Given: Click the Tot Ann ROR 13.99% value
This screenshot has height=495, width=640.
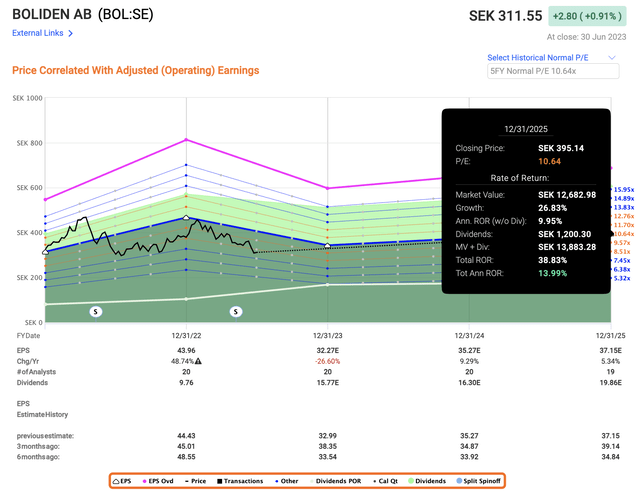Looking at the screenshot, I should tap(552, 273).
